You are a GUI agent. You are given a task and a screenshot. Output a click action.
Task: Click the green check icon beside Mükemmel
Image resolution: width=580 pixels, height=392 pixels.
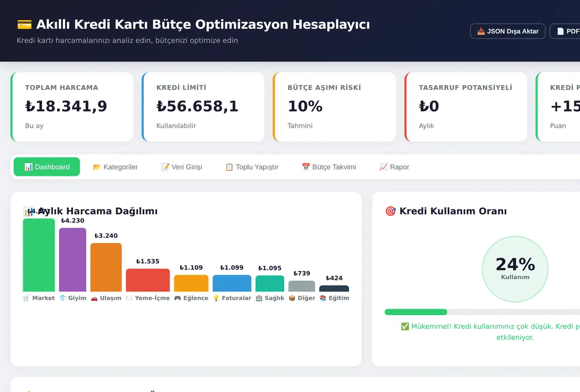[405, 326]
